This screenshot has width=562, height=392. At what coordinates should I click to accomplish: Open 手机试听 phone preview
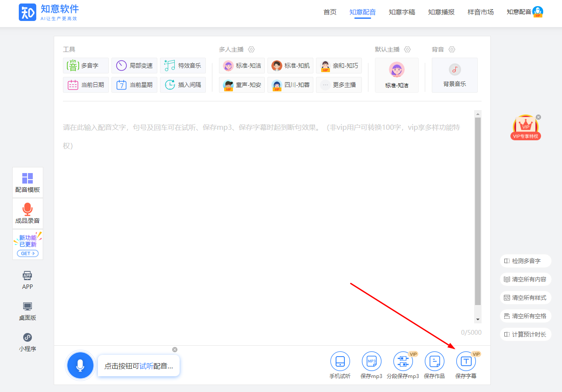tap(340, 361)
